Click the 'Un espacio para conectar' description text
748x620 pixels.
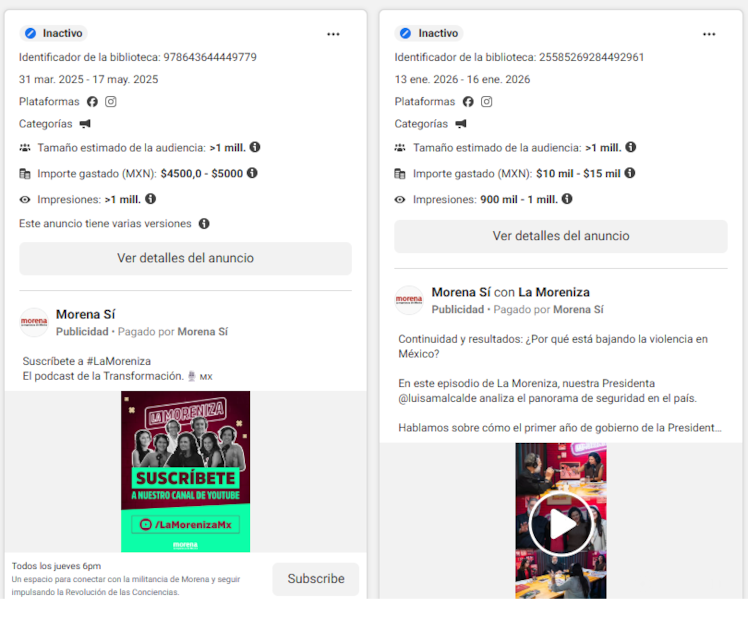coord(126,586)
